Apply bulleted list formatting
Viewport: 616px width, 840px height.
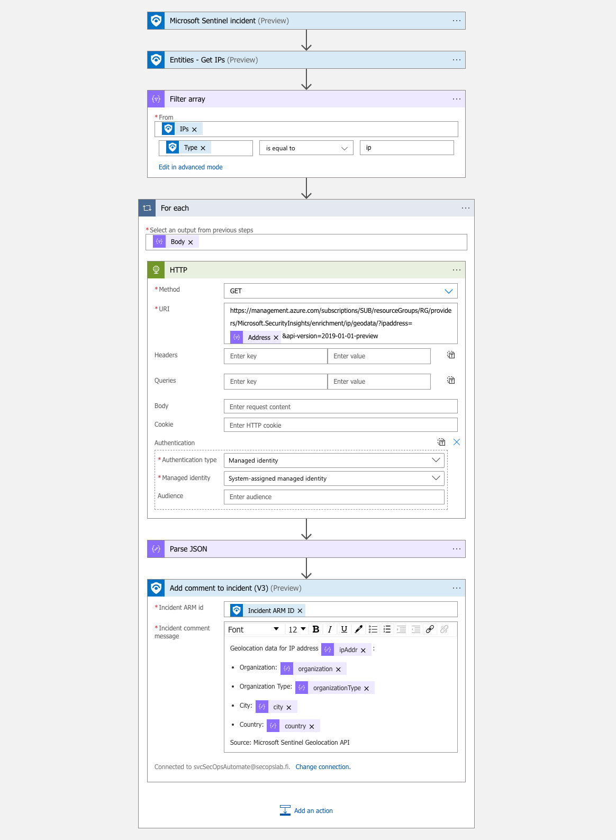pos(373,629)
